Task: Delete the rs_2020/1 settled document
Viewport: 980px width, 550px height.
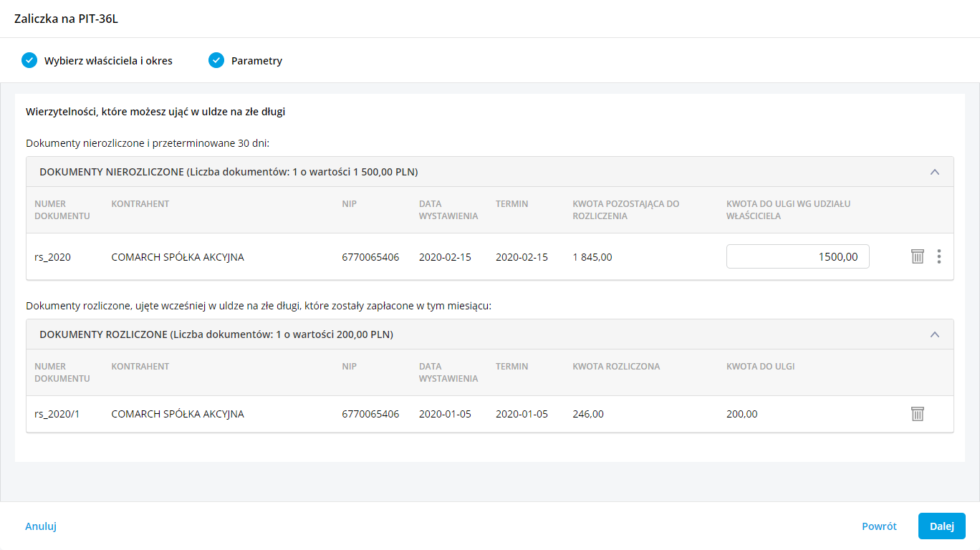Action: pos(917,414)
